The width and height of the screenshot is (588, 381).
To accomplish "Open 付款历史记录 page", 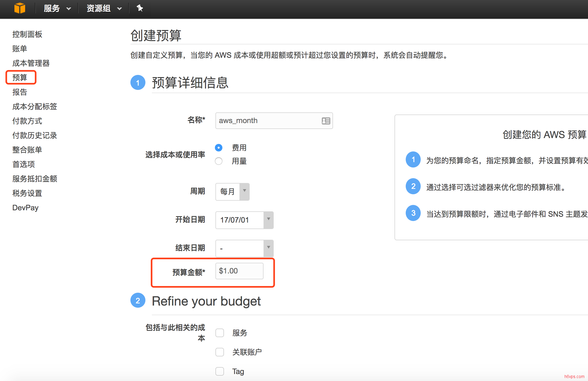I will [35, 135].
